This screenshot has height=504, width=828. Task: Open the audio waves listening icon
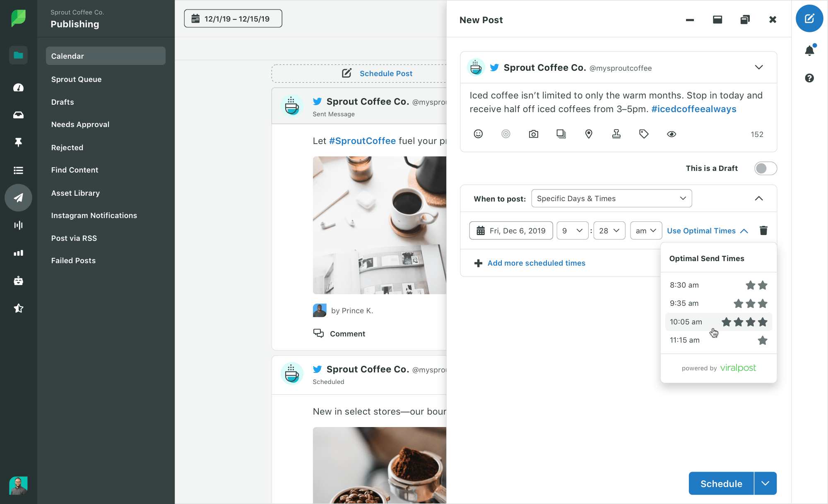coord(18,225)
